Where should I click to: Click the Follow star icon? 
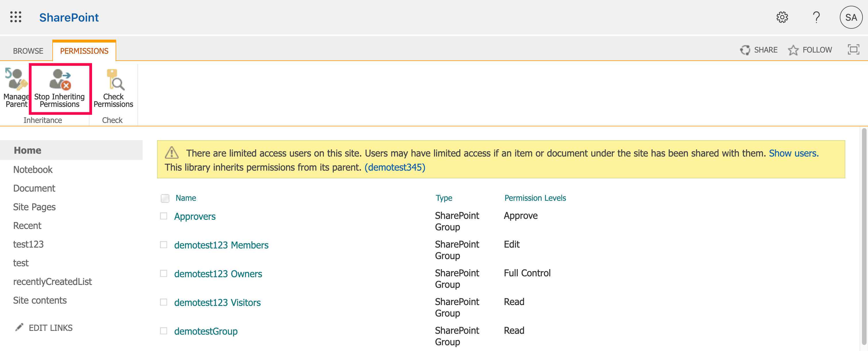(x=794, y=50)
